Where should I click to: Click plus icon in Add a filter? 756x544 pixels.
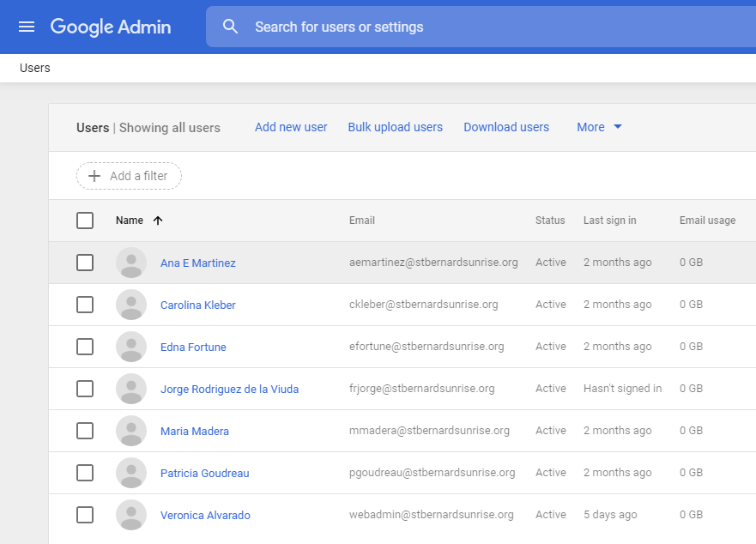(94, 176)
